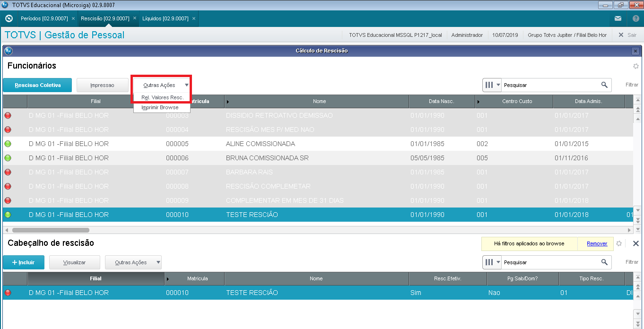Expand Outras Ações dropdown in Funcionários
Viewport: 644px width, 329px height.
pyautogui.click(x=162, y=85)
